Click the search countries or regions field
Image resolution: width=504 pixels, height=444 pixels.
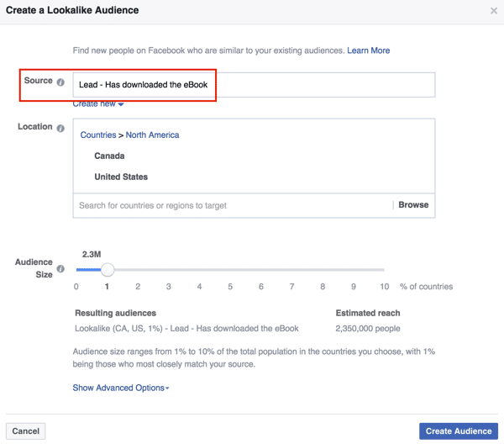(232, 205)
